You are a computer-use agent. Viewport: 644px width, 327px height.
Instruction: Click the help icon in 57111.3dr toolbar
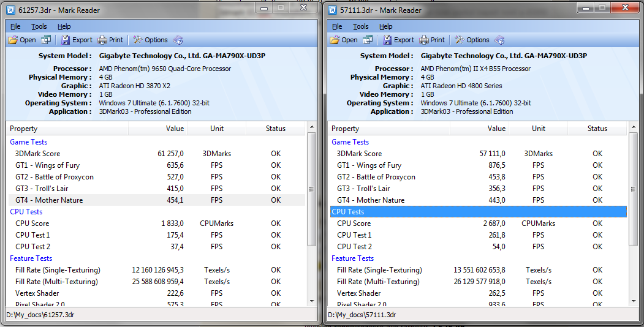(x=499, y=40)
